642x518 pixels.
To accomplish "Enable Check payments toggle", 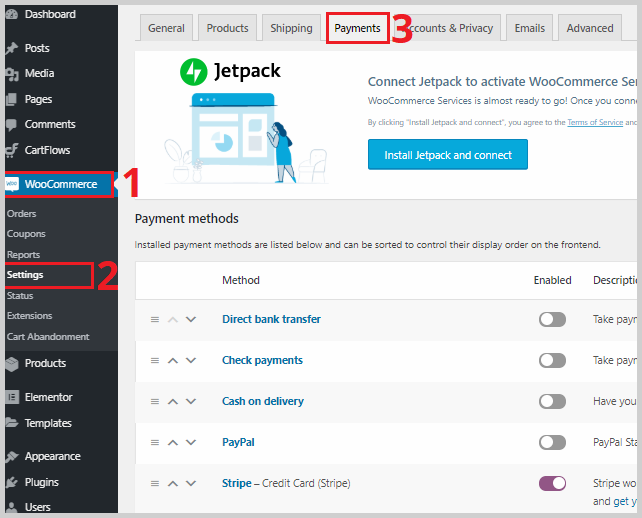I will [x=552, y=360].
